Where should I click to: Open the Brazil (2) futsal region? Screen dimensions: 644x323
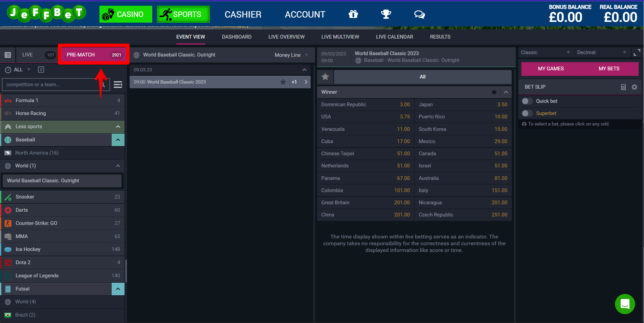coord(63,315)
